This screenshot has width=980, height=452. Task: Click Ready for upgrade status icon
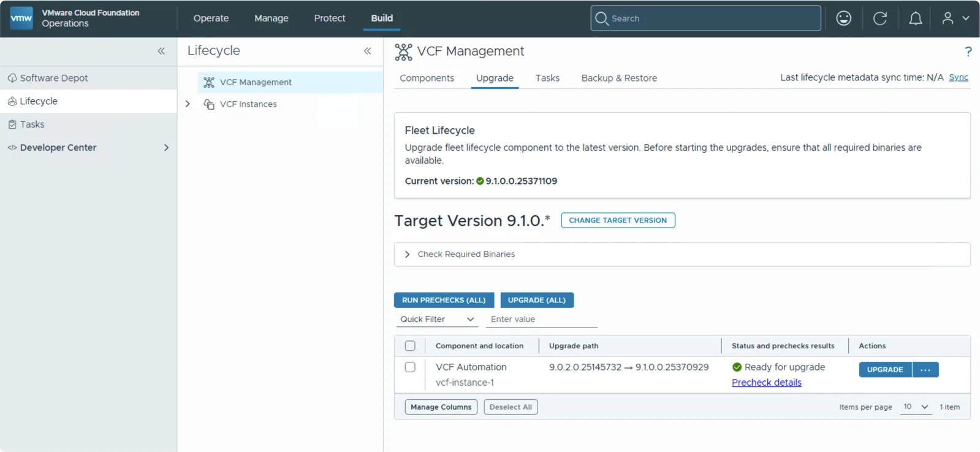[x=737, y=367]
